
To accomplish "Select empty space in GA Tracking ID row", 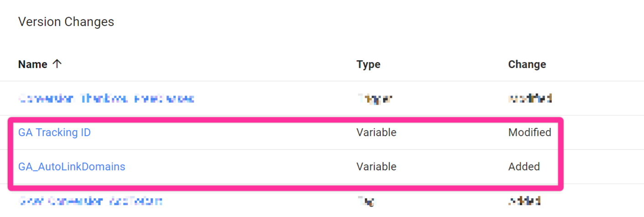I will click(228, 132).
